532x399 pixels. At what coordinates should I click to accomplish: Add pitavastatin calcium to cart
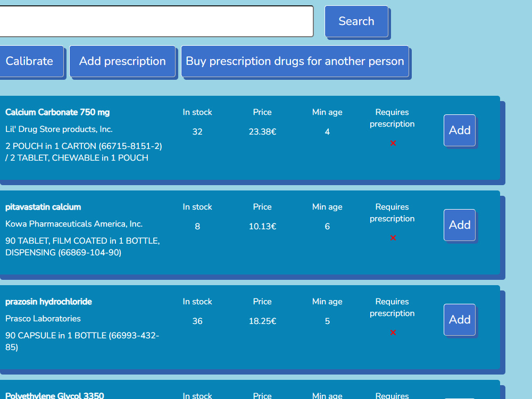[x=460, y=225]
